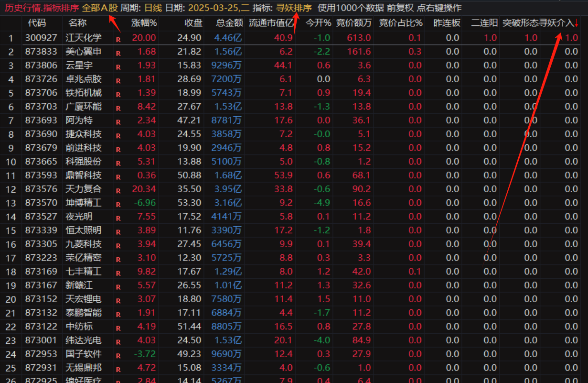Sort by the 总金额 column header
Screen dimensions: 588x383
tap(229, 23)
